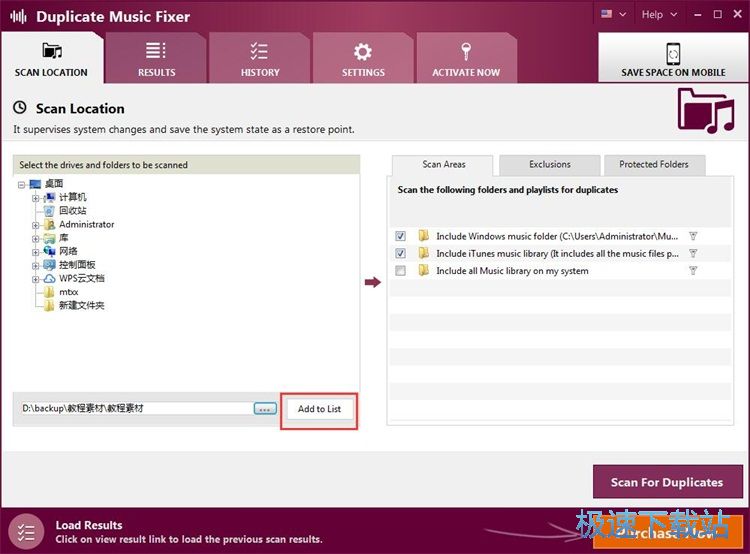
Task: Select the Scan Areas tab
Action: tap(443, 165)
